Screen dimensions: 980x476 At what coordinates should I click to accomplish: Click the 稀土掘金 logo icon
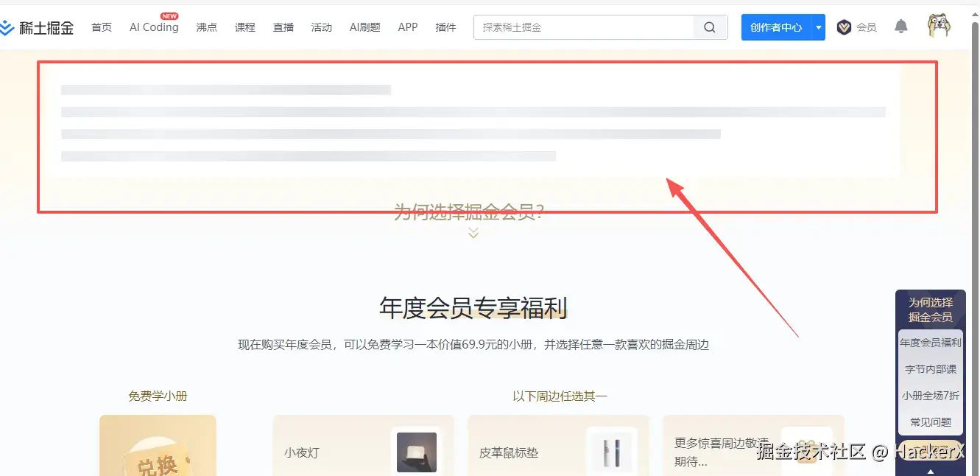[x=10, y=27]
